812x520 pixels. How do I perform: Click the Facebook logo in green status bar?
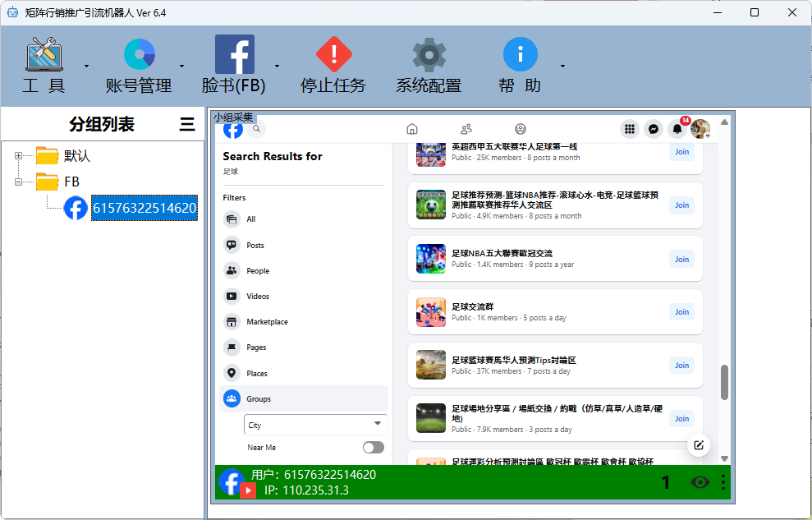[x=231, y=481]
